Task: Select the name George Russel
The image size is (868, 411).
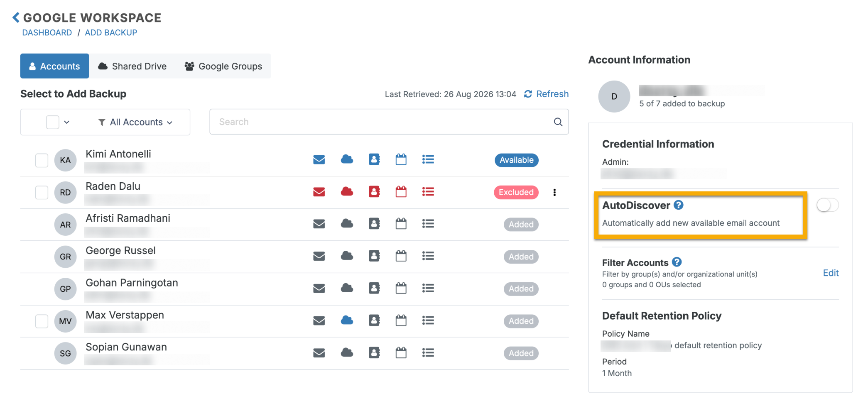Action: [x=120, y=250]
